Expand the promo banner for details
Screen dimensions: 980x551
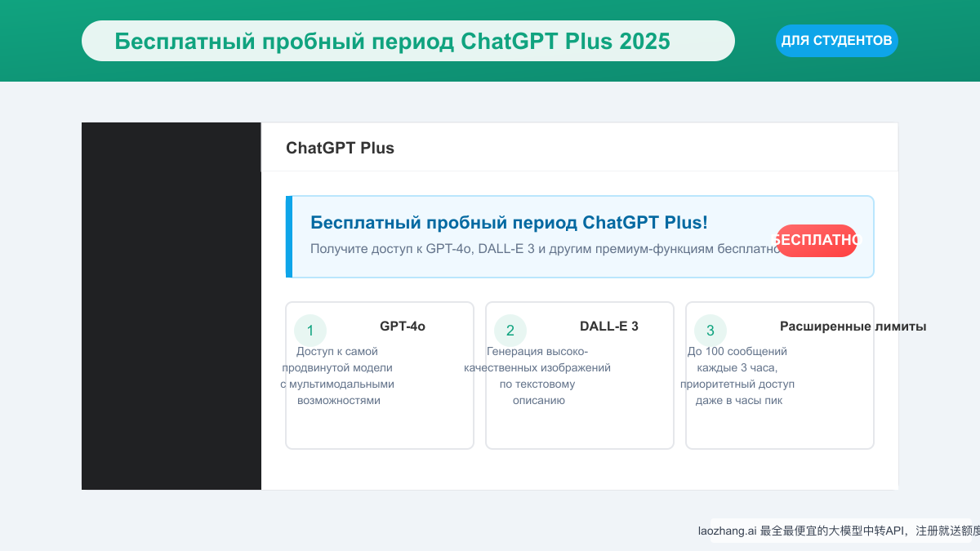click(x=580, y=237)
